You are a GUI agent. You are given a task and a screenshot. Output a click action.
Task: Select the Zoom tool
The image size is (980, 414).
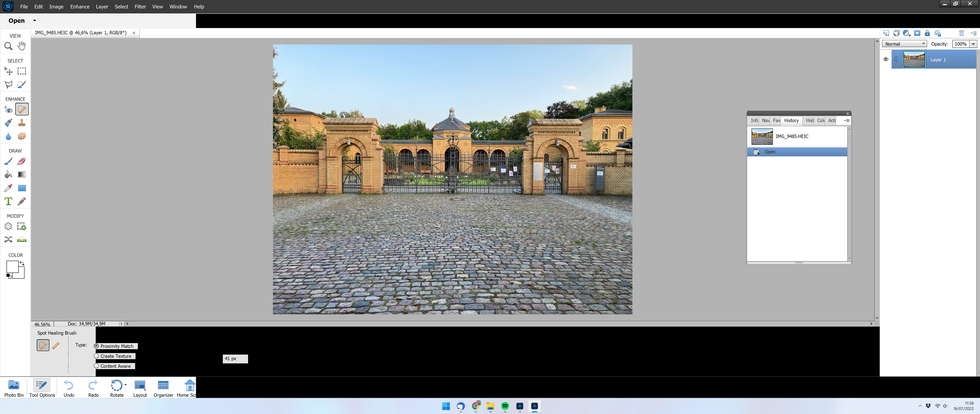point(8,46)
